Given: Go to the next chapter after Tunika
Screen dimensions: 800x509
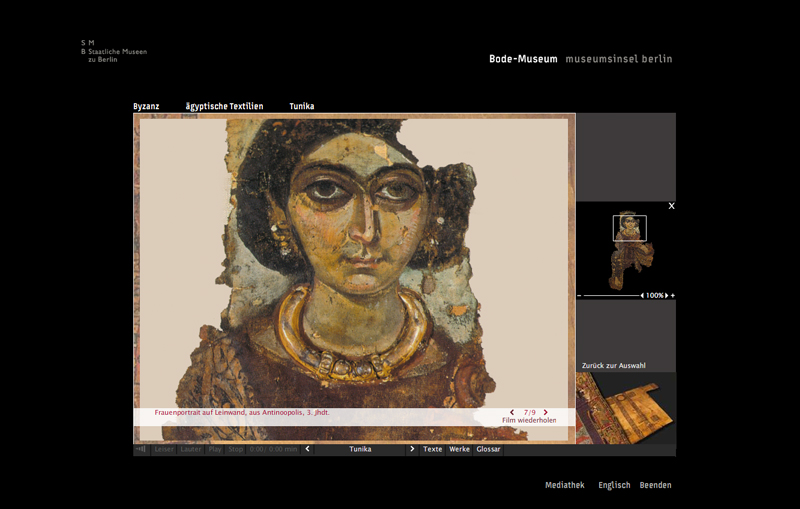Looking at the screenshot, I should [412, 449].
